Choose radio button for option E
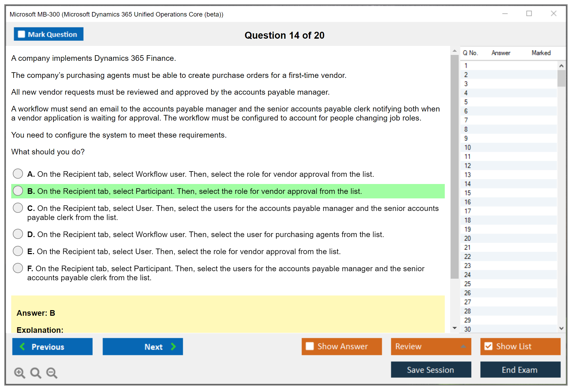The height and width of the screenshot is (392, 574). (18, 251)
